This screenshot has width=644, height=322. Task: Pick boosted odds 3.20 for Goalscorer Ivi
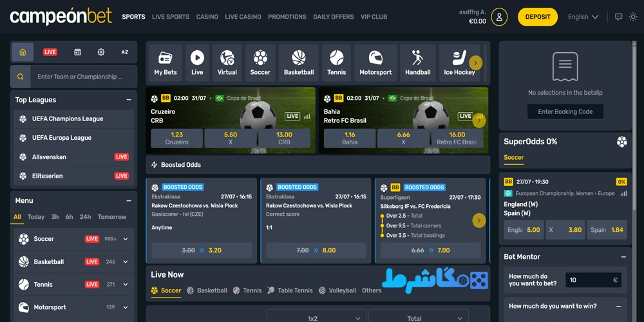202,250
